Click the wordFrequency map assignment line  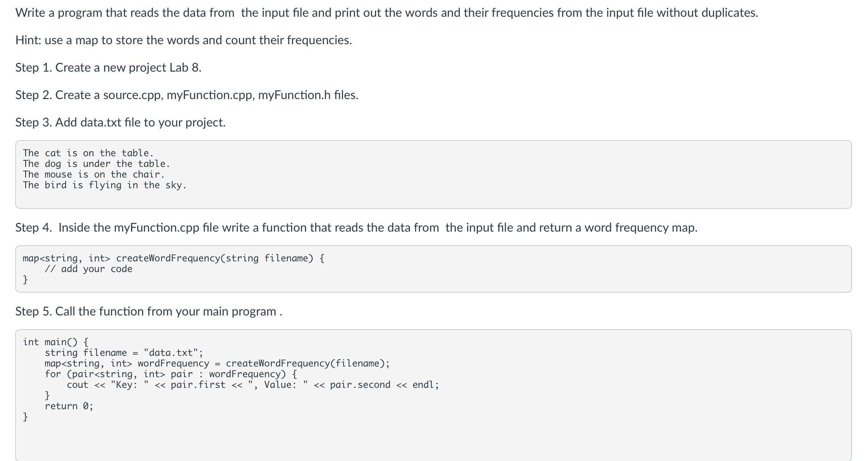pyautogui.click(x=217, y=363)
